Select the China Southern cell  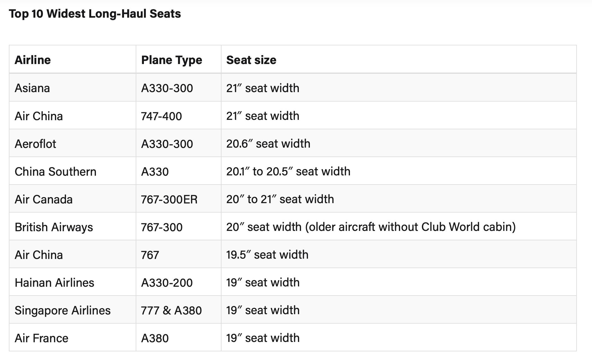73,171
